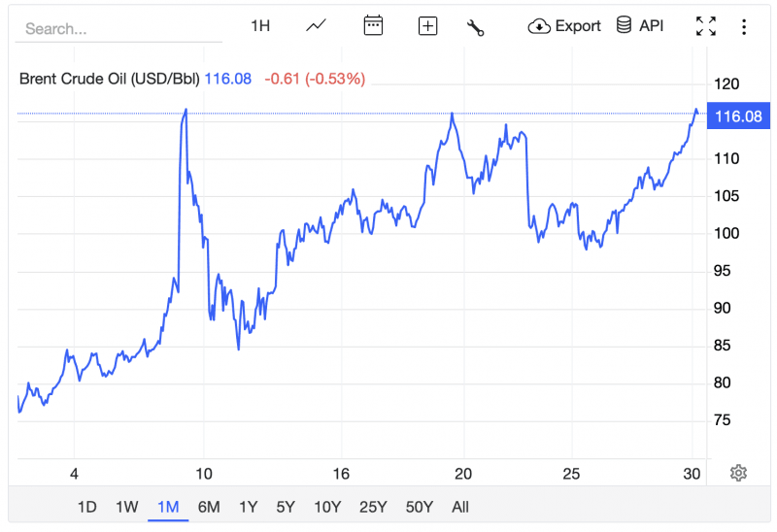The height and width of the screenshot is (532, 777).
Task: Select the 5Y time range
Action: tap(286, 507)
